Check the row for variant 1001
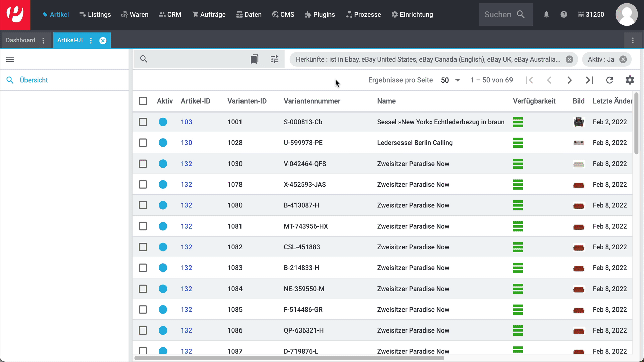Viewport: 644px width, 362px height. pyautogui.click(x=143, y=122)
